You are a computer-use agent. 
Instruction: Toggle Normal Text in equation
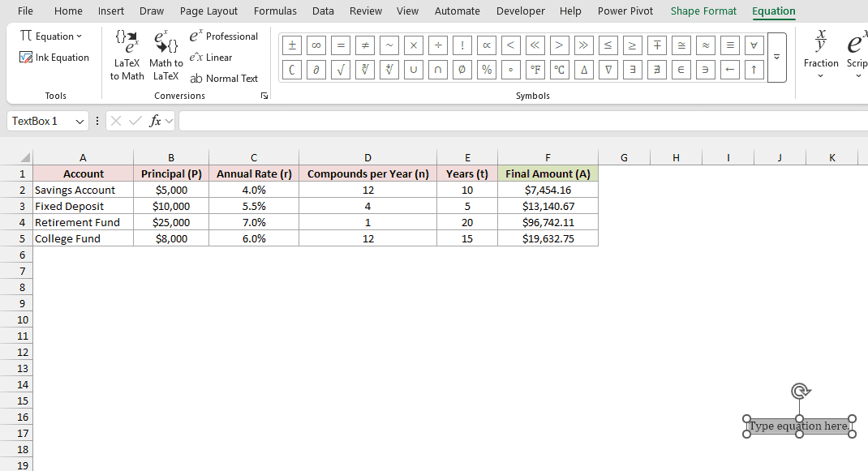[x=224, y=79]
